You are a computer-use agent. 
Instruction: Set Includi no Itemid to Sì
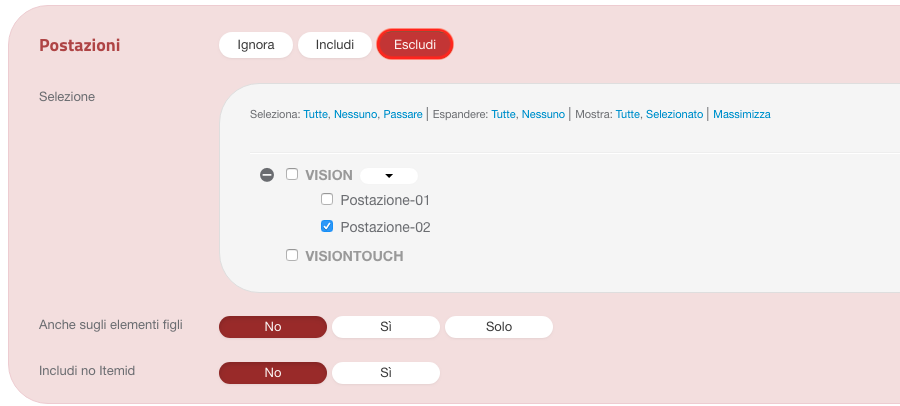[386, 373]
